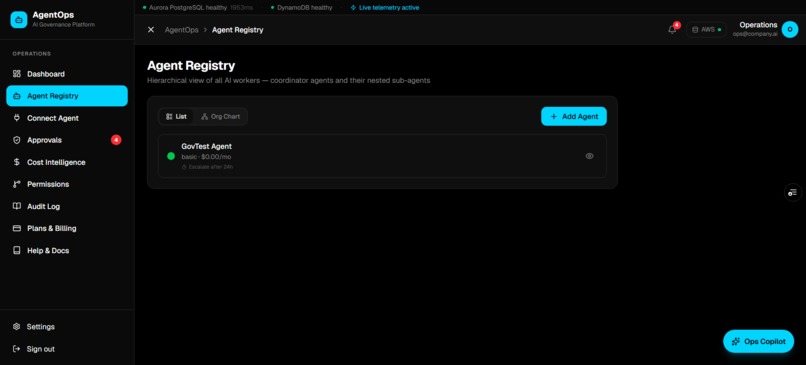Click the Agent Registry breadcrumb
Screen dimensions: 806x365
point(237,30)
